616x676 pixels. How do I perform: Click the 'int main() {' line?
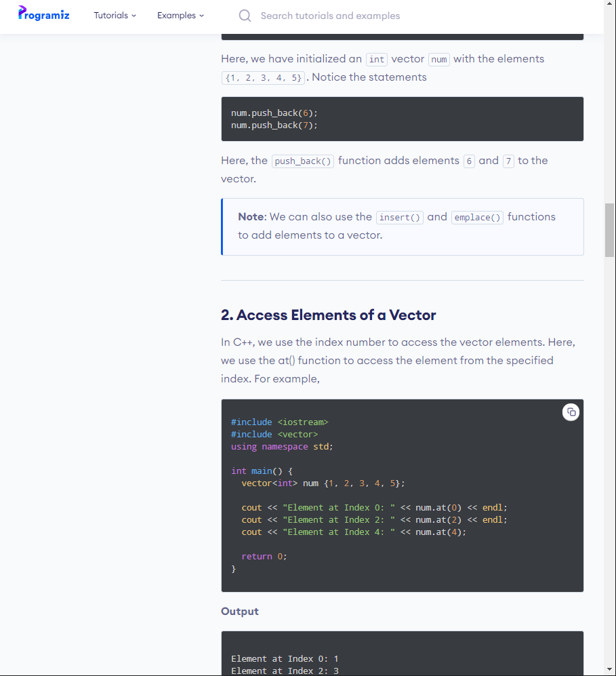point(262,471)
